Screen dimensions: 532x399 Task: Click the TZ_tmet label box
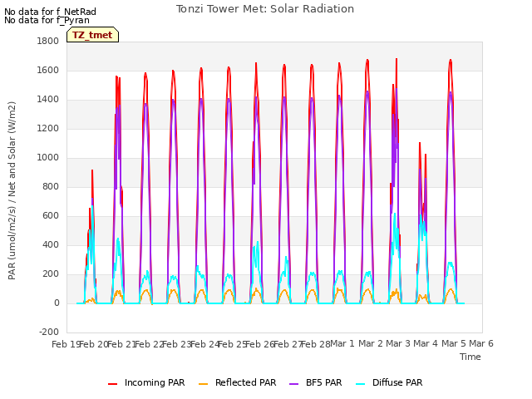pyautogui.click(x=92, y=35)
